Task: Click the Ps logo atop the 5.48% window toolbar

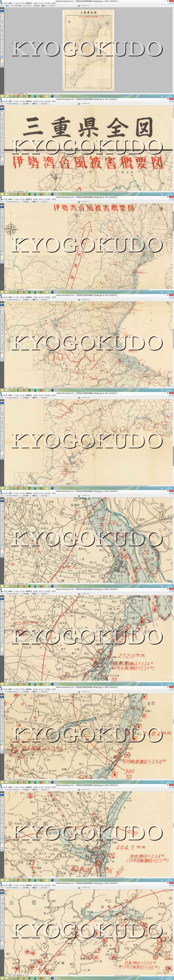Action: point(2,11)
